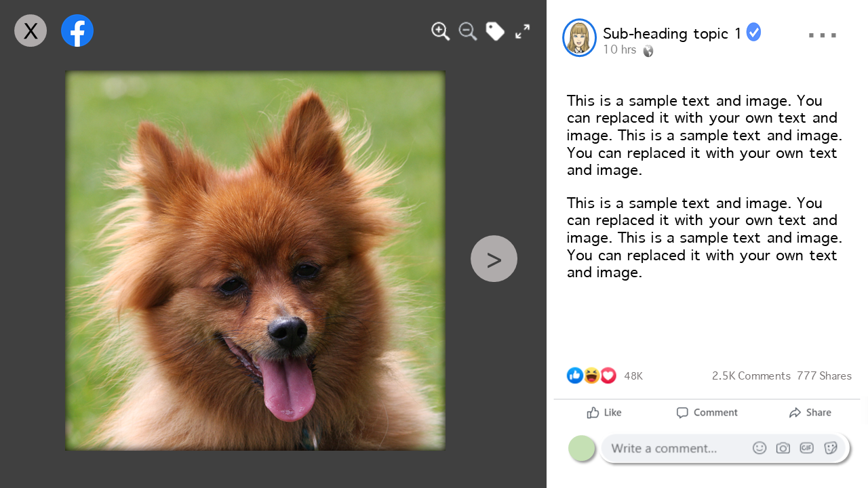Click the first sample text paragraph
This screenshot has width=868, height=488.
[705, 136]
